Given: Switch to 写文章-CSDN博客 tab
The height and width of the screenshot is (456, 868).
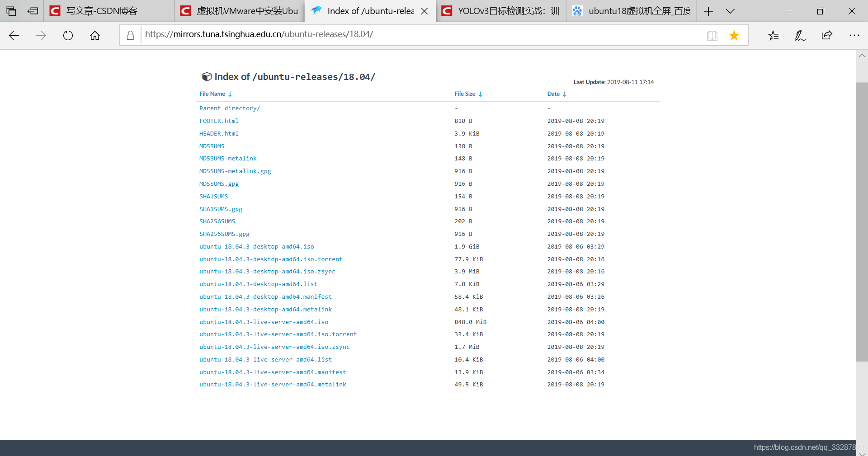Looking at the screenshot, I should (108, 11).
